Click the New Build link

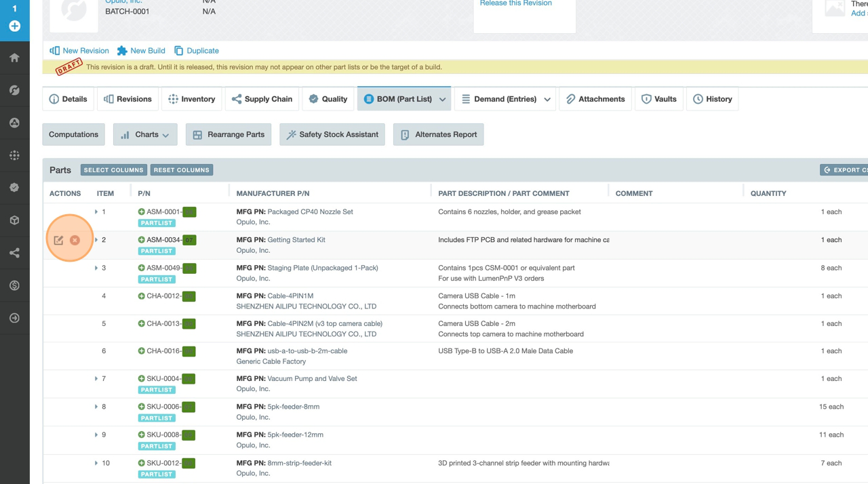pos(141,51)
